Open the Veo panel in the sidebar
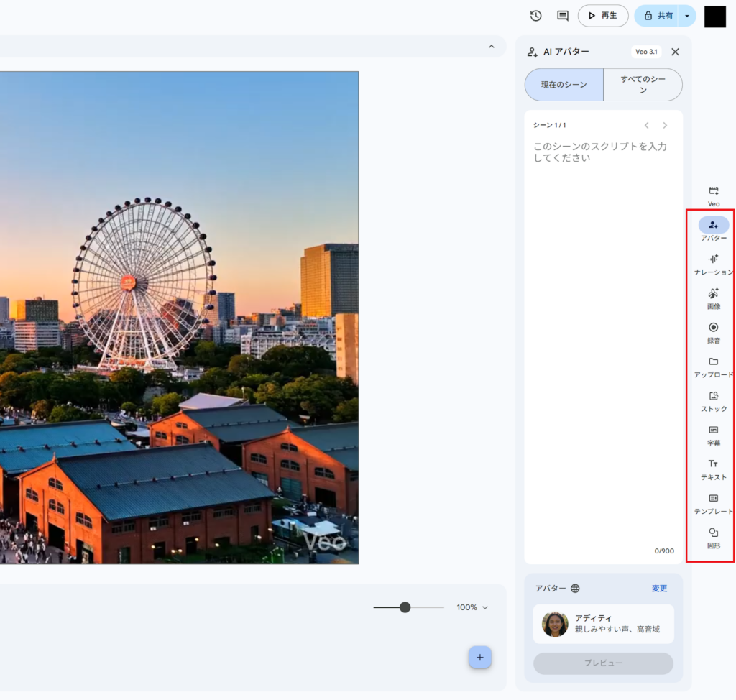This screenshot has width=736, height=700. click(x=713, y=194)
